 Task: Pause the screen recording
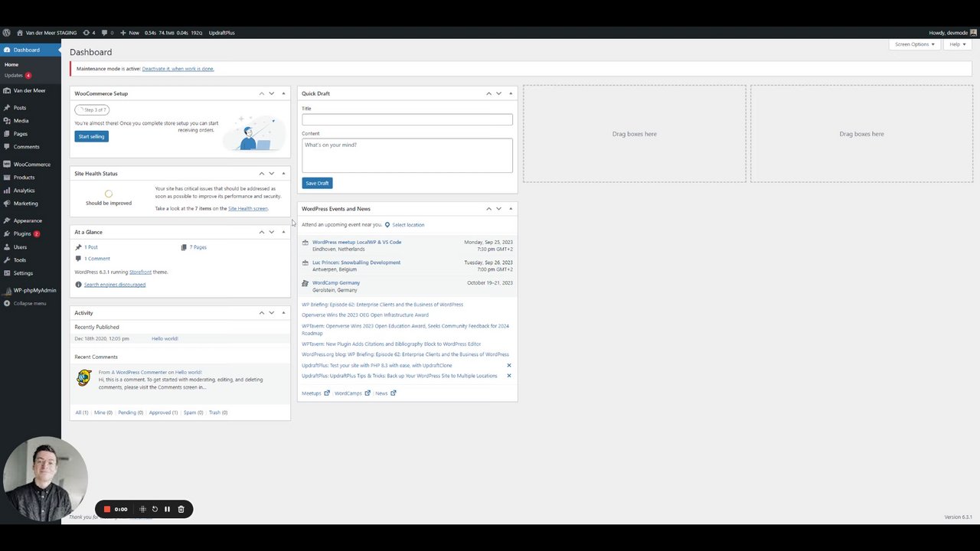(x=167, y=509)
